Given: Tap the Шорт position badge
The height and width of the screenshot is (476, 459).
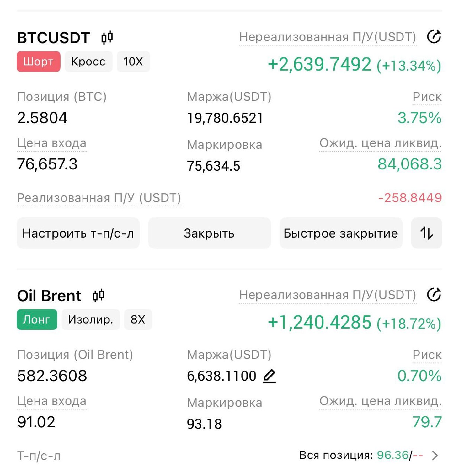Looking at the screenshot, I should pos(38,61).
